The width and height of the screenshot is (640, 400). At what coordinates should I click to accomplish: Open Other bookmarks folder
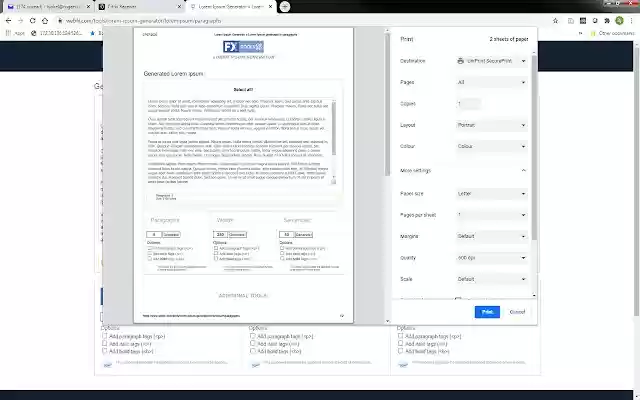613,33
